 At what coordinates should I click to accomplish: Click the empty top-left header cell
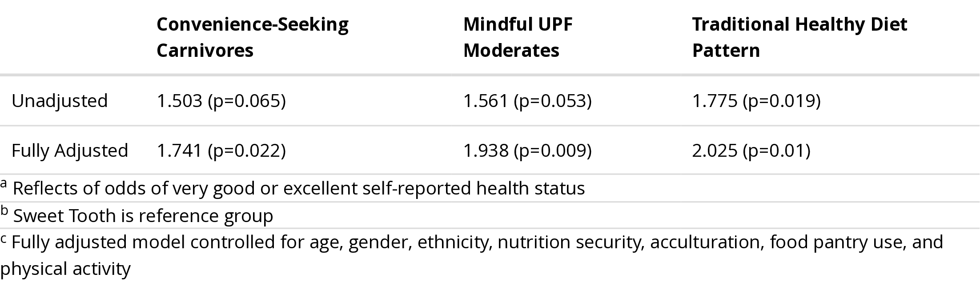pos(76,37)
